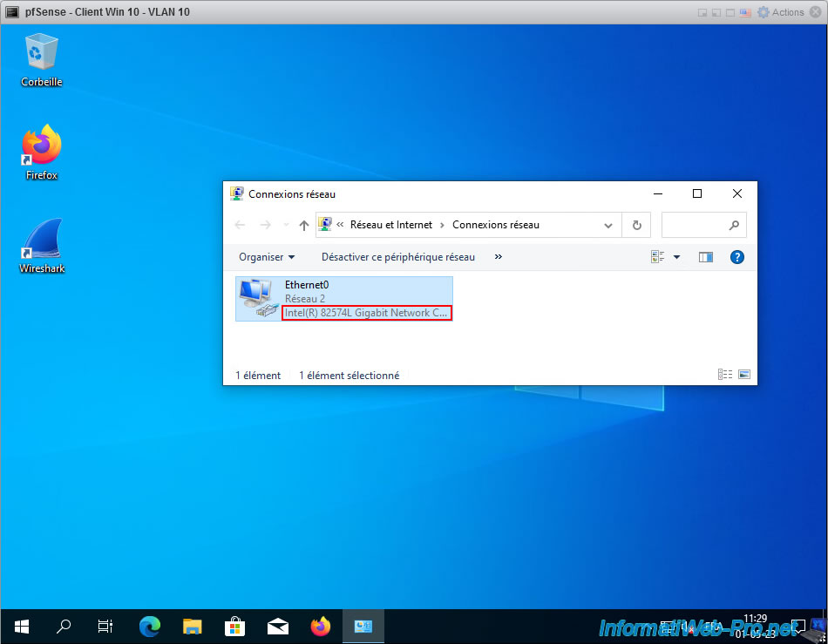Open Microsoft Edge from the taskbar

point(150,626)
